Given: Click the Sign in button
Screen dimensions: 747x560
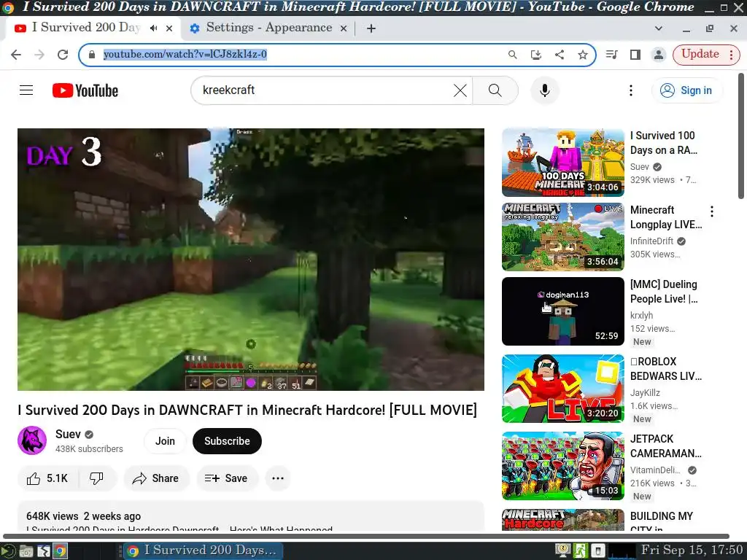Looking at the screenshot, I should 686,90.
